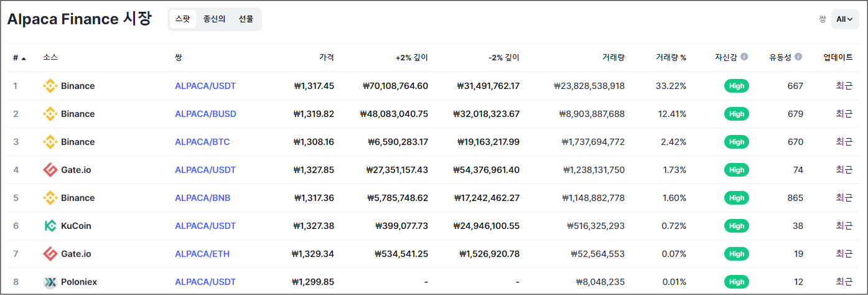Click the Poloniex logo icon
The width and height of the screenshot is (868, 295).
click(50, 282)
